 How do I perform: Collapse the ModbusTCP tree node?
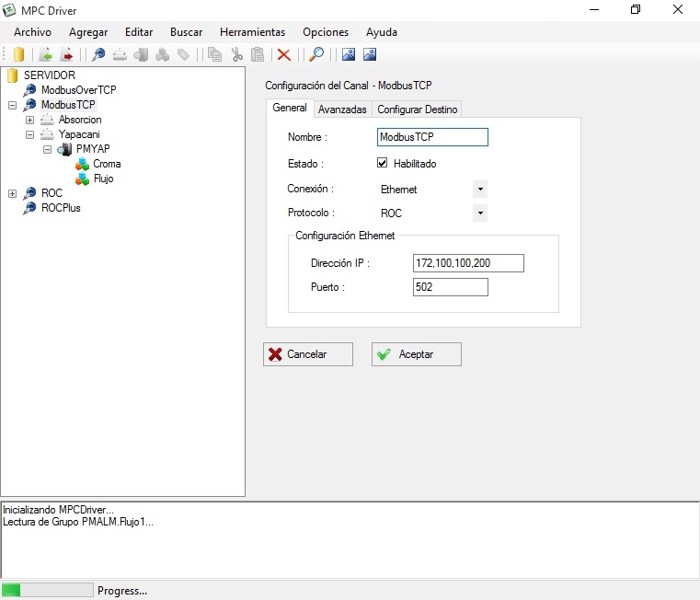[13, 105]
